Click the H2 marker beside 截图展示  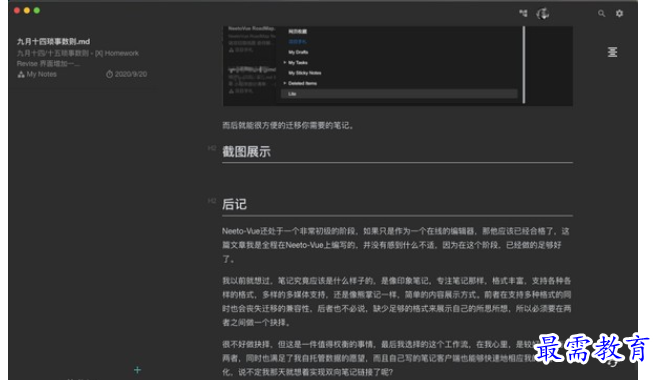coord(212,148)
